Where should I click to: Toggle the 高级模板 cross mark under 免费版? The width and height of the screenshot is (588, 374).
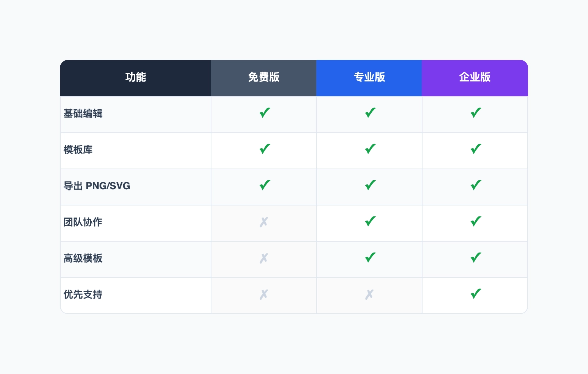click(264, 258)
